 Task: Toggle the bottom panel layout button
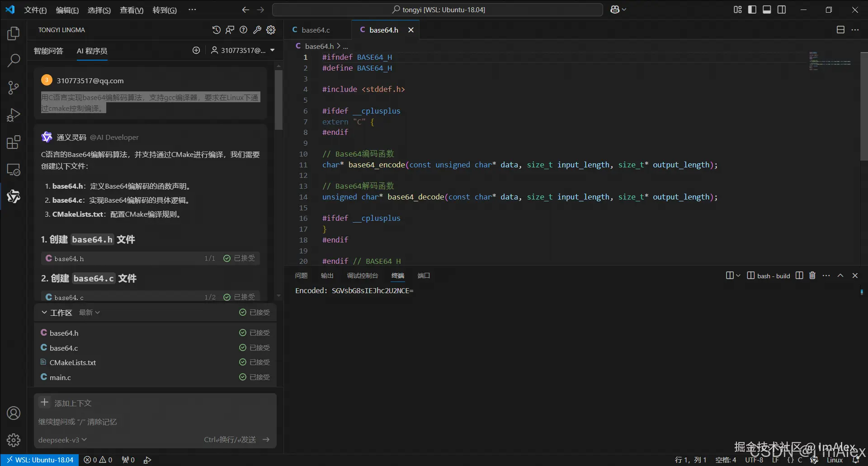767,10
